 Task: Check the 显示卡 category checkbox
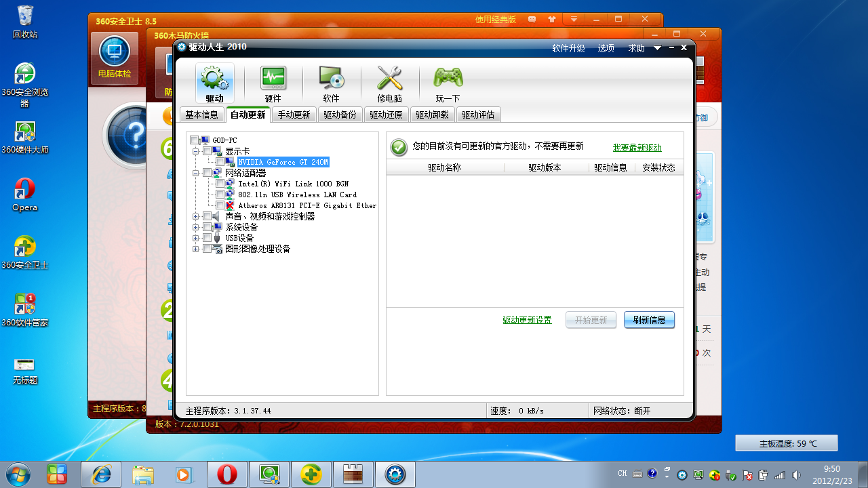pyautogui.click(x=208, y=151)
